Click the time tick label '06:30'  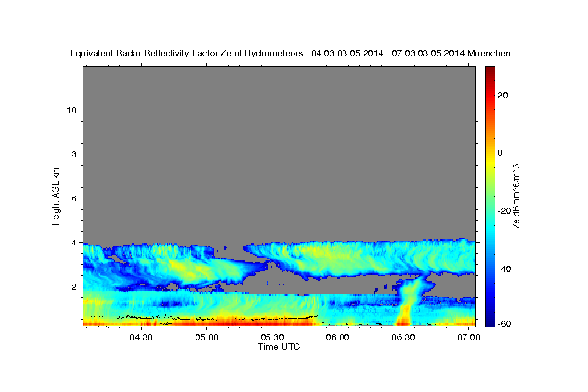pyautogui.click(x=403, y=338)
